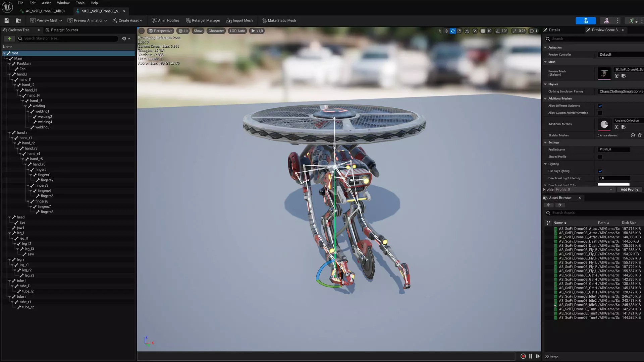Select the Scale gizmo tool
This screenshot has width=644, height=362.
[x=459, y=31]
